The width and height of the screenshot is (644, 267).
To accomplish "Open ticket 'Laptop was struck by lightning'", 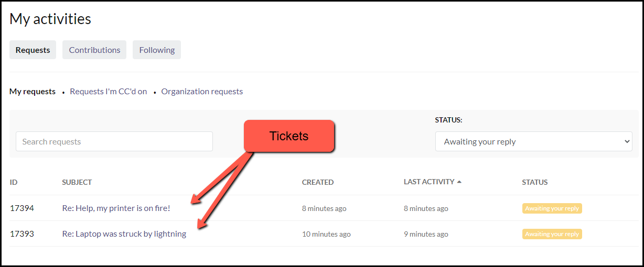I will click(124, 233).
